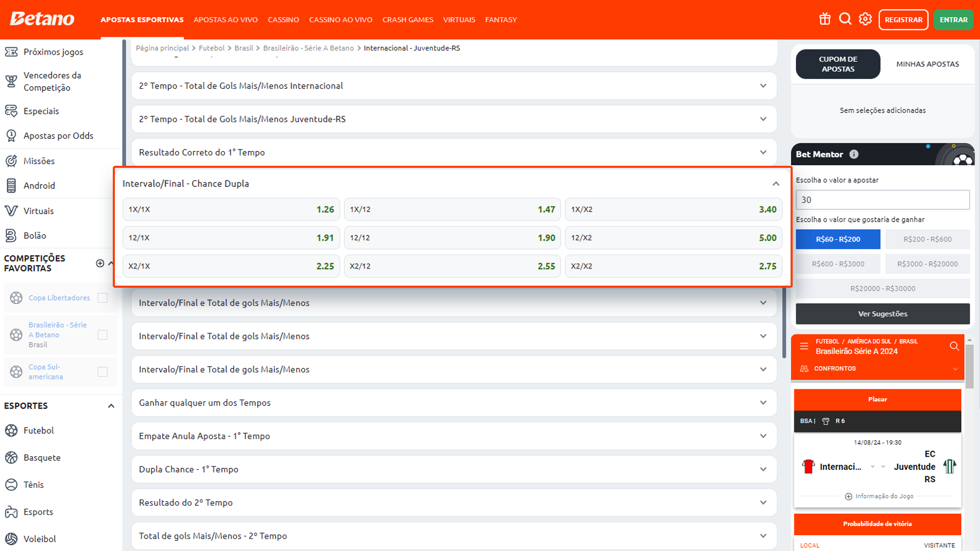This screenshot has height=551, width=980.
Task: Click the Bet Mentor info icon
Action: click(854, 154)
